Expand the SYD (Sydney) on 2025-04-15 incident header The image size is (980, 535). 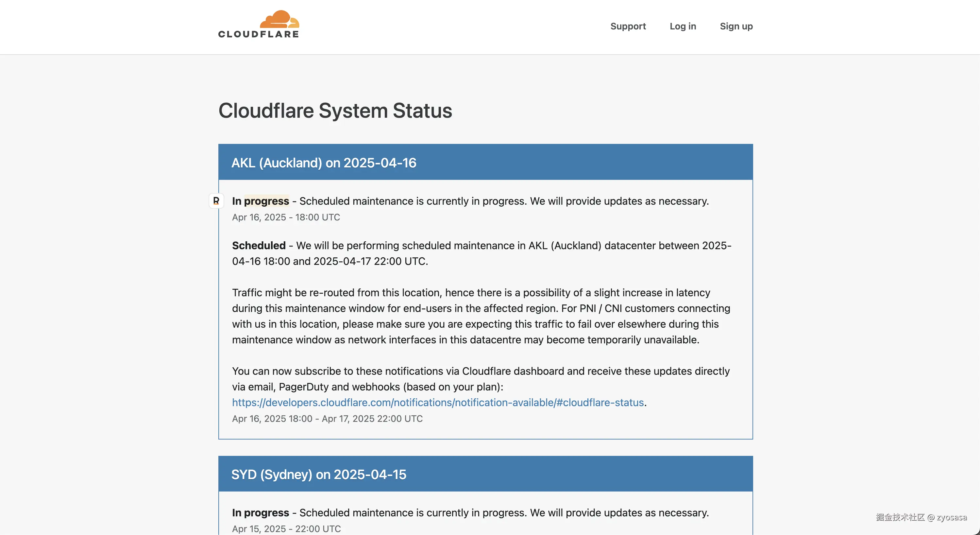tap(319, 474)
